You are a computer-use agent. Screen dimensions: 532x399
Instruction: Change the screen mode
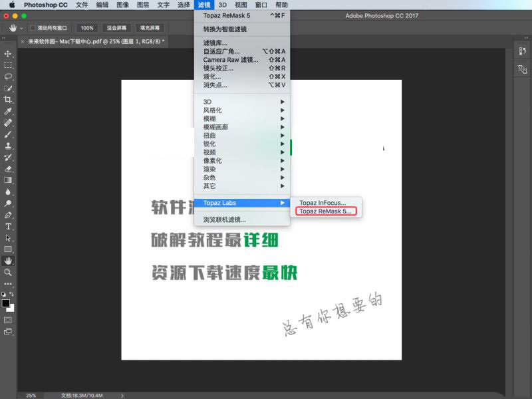[8, 331]
